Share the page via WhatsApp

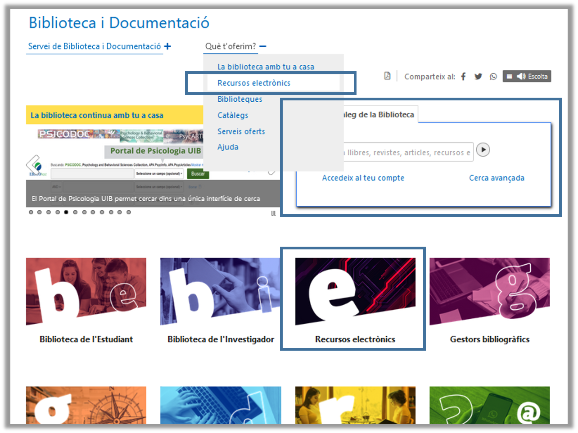(493, 77)
